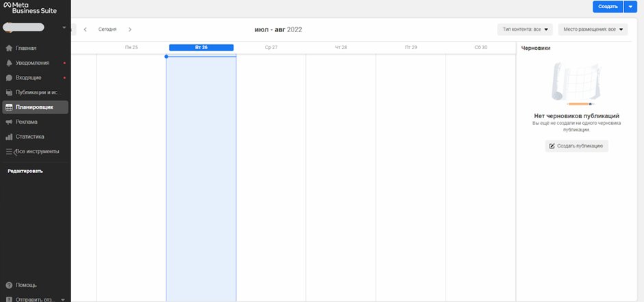Click the Главная home icon in sidebar
The width and height of the screenshot is (644, 302).
(9, 49)
